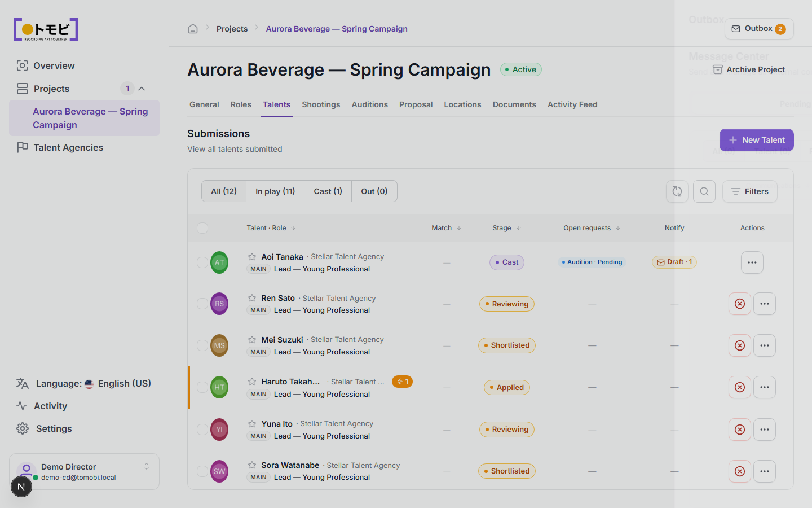
Task: Select the Aoi Tanaka row checkbox
Action: click(202, 262)
